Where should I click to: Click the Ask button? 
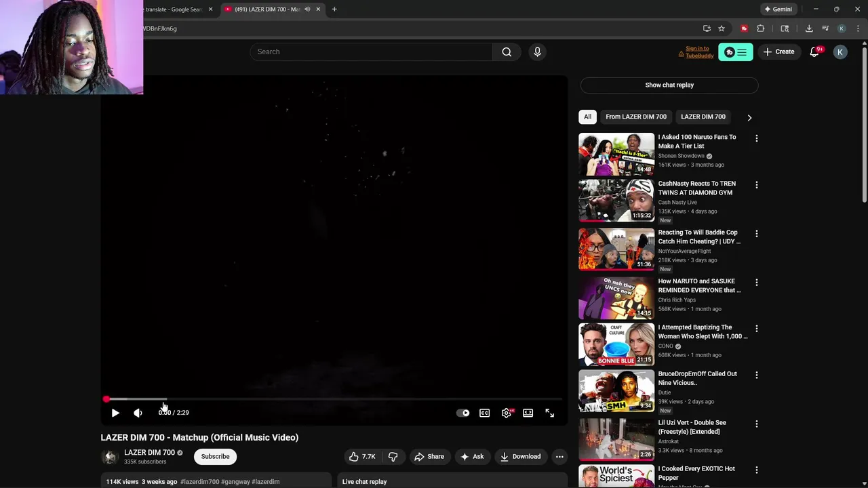click(472, 457)
